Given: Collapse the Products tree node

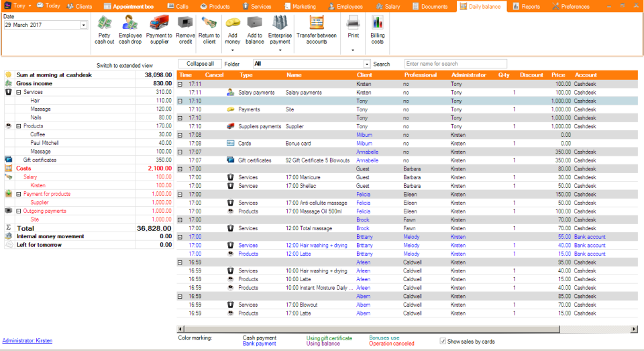Looking at the screenshot, I should coord(19,126).
